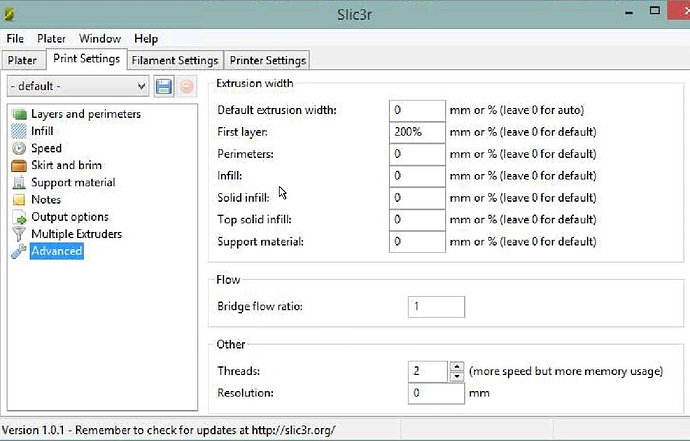Select Multiple Extruders settings
The width and height of the screenshot is (690, 441).
coord(77,234)
